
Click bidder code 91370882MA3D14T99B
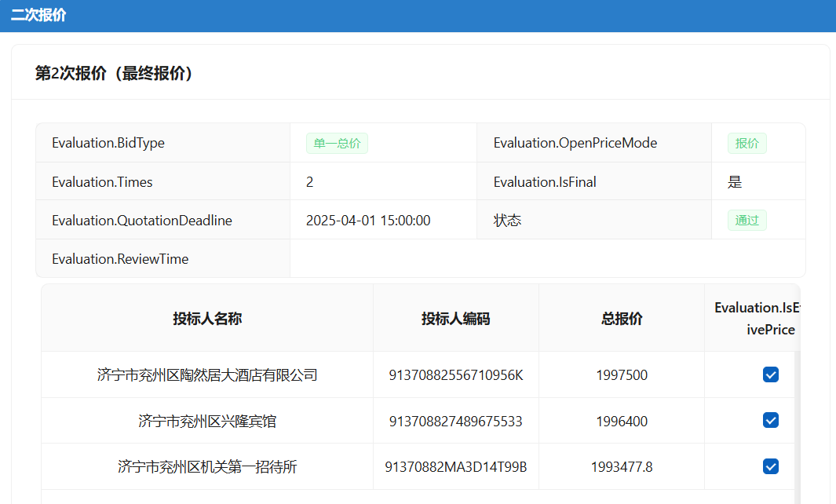click(x=456, y=467)
